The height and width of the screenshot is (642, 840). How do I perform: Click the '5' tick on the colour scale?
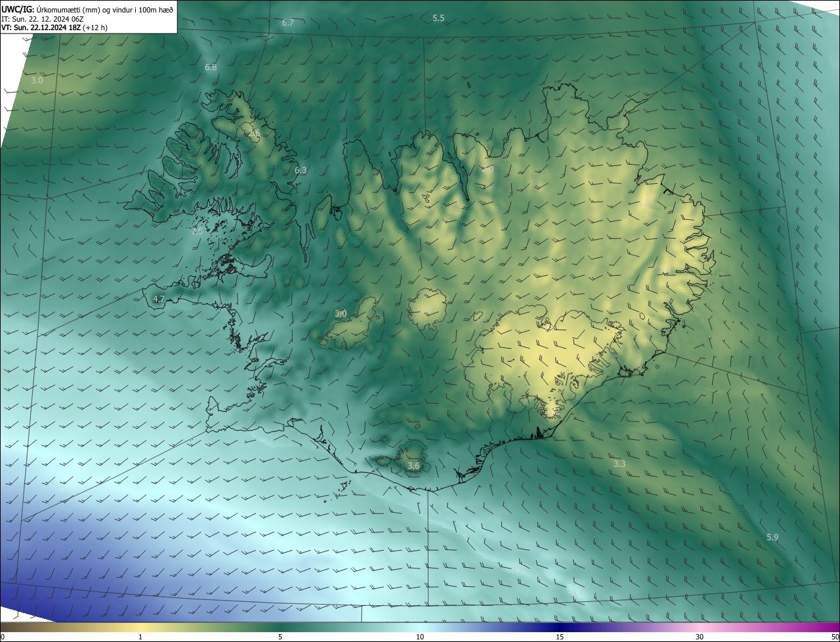(280, 637)
